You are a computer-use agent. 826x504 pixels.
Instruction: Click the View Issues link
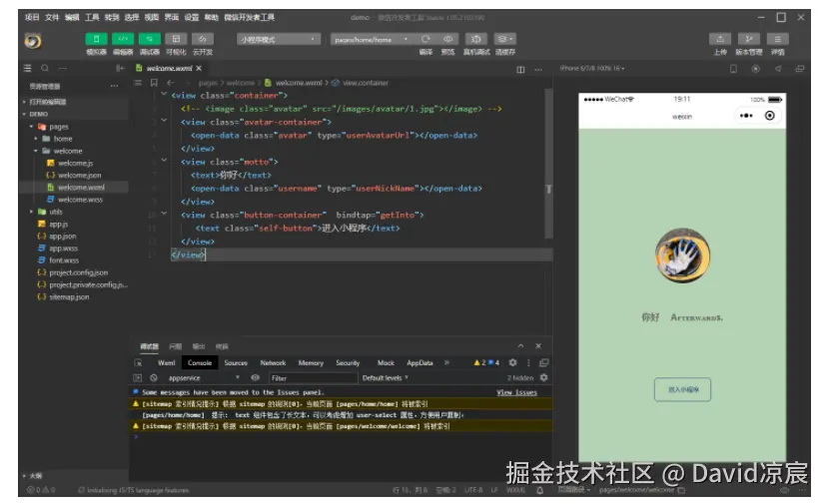pos(516,392)
